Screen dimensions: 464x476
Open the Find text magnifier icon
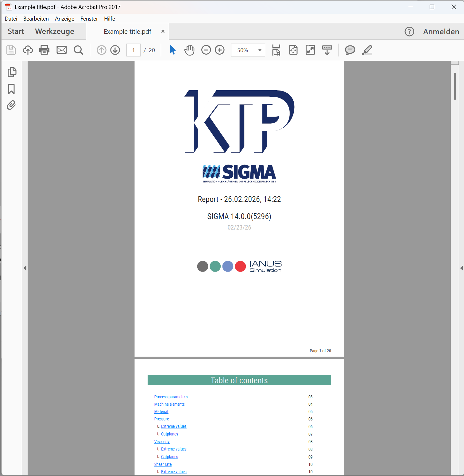pos(79,50)
